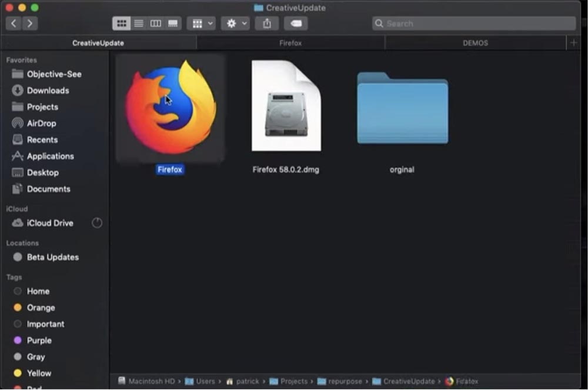Switch to the Firefox tab
This screenshot has height=390, width=588.
(x=290, y=42)
